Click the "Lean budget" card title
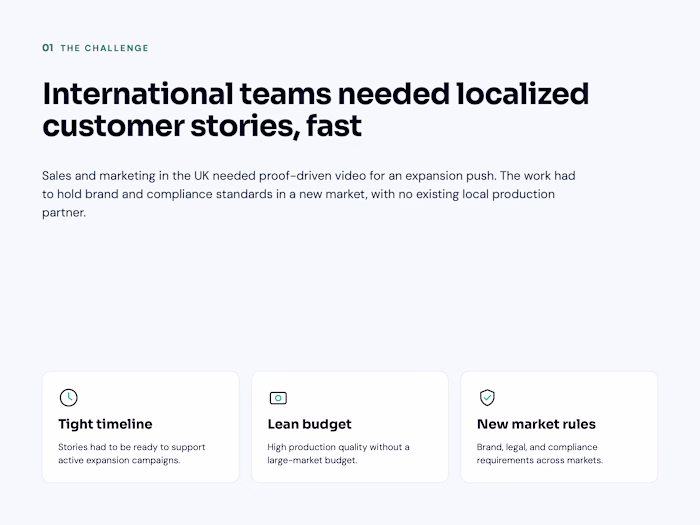This screenshot has height=525, width=700. 309,424
